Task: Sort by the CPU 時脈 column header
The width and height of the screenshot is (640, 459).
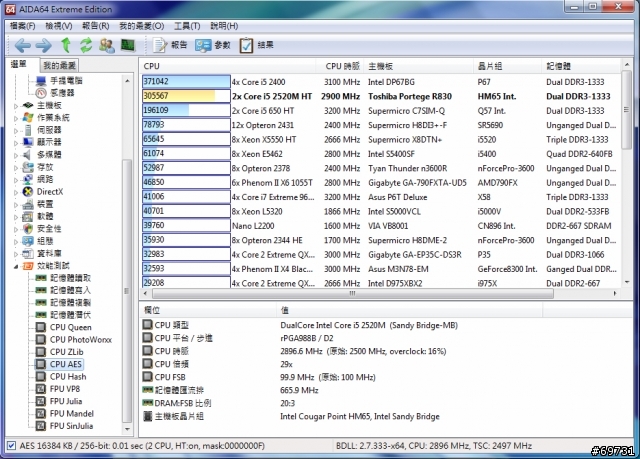Action: click(342, 66)
